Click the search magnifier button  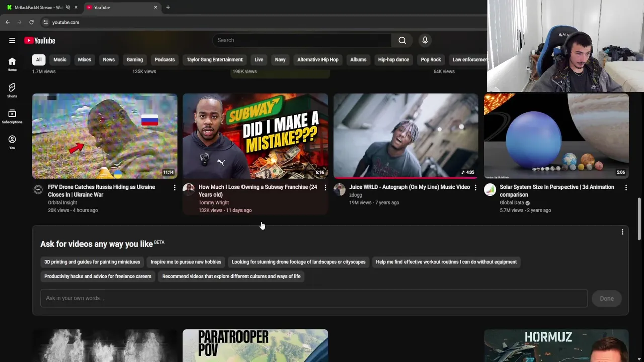(402, 40)
